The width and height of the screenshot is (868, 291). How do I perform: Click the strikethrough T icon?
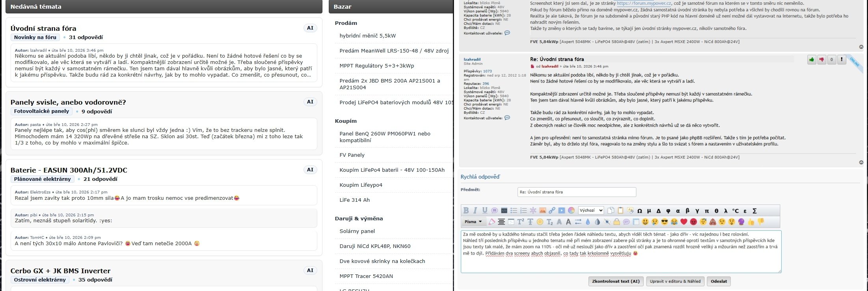pos(530,222)
